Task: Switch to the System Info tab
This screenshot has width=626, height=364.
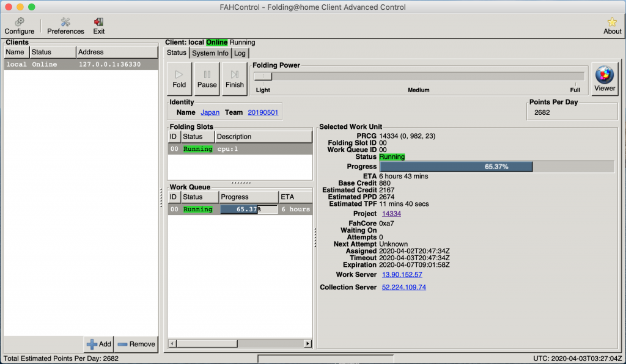Action: pyautogui.click(x=210, y=53)
